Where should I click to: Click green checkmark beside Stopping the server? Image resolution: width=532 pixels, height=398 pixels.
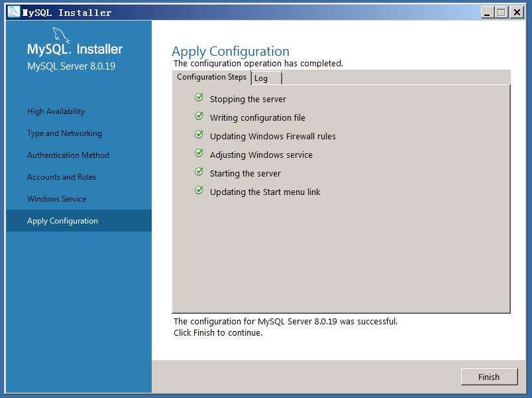tap(199, 98)
